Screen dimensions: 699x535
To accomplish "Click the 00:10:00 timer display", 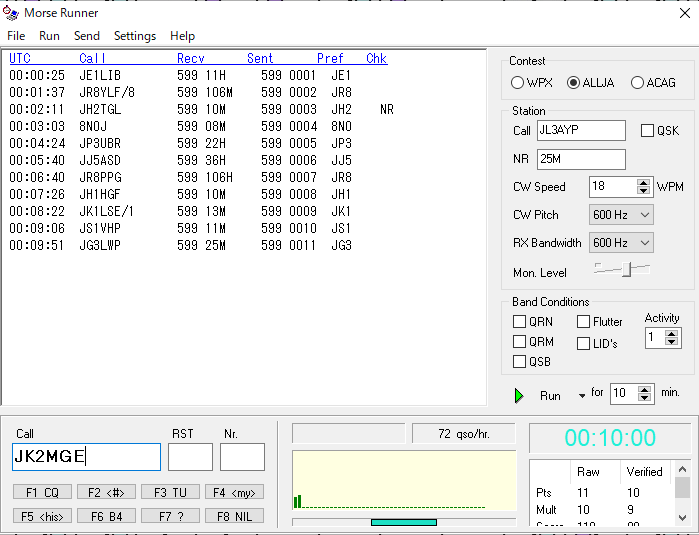I will click(610, 438).
